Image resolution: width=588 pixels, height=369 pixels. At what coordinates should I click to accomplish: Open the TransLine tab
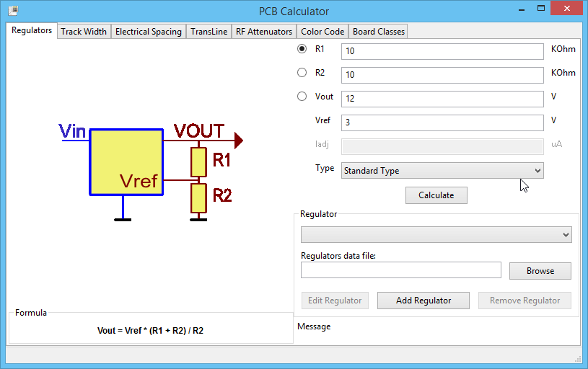click(209, 32)
